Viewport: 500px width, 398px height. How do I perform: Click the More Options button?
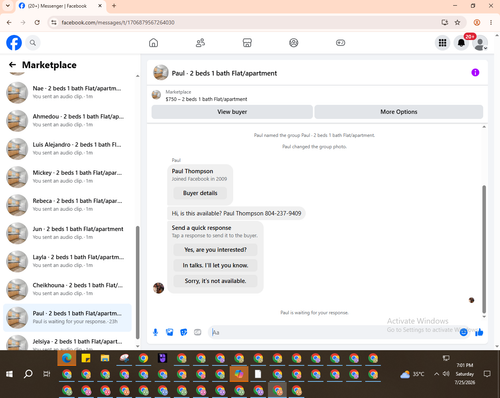399,112
